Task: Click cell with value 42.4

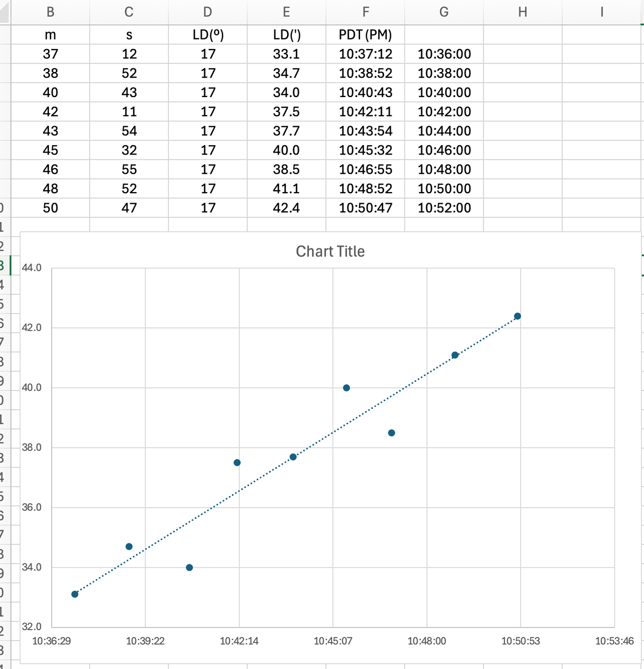Action: (x=287, y=208)
